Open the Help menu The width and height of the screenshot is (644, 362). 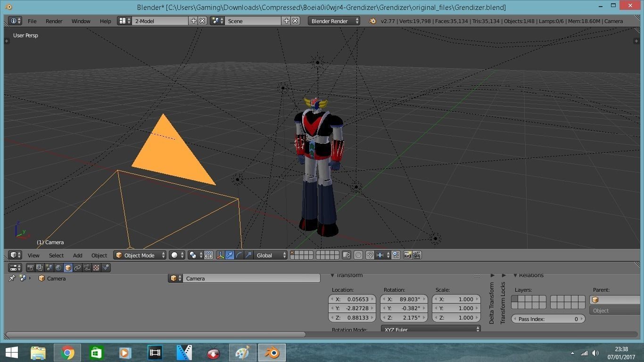pyautogui.click(x=105, y=21)
